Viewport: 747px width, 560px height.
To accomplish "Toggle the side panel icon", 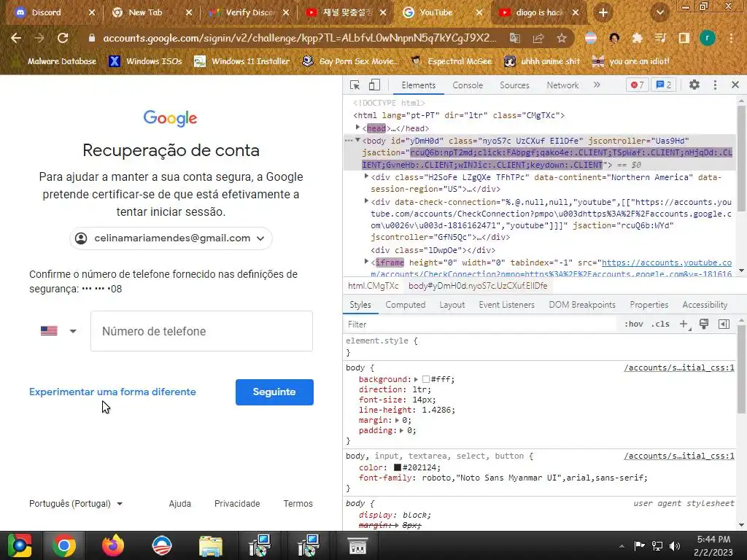I will tap(684, 38).
